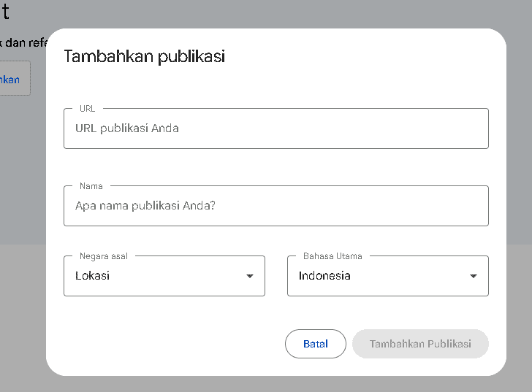Screen dimensions: 532x392
Task: Click the Tambahkan publikasi dialog heading
Action: coord(144,56)
